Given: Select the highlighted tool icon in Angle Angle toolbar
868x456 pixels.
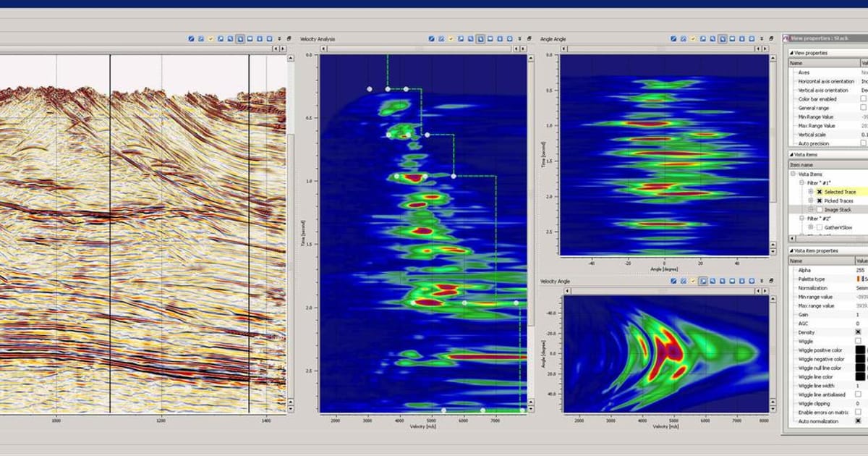Looking at the screenshot, I should [723, 38].
